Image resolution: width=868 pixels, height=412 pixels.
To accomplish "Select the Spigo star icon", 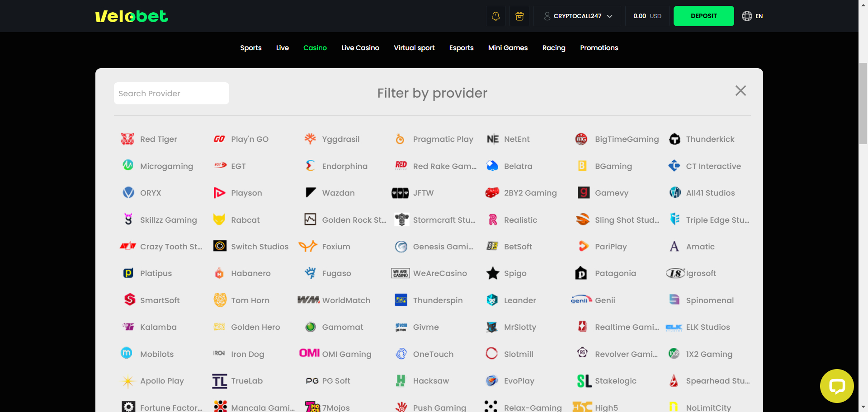I will point(493,273).
